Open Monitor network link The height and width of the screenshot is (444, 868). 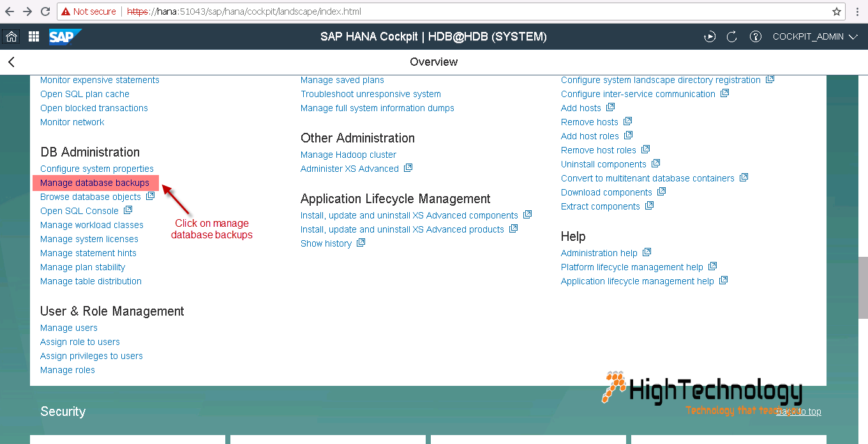click(x=72, y=122)
